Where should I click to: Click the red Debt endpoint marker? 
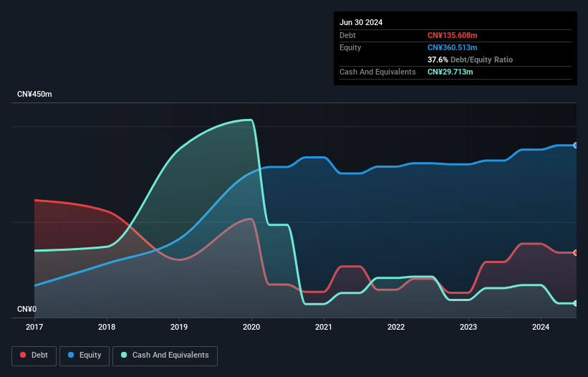click(576, 252)
